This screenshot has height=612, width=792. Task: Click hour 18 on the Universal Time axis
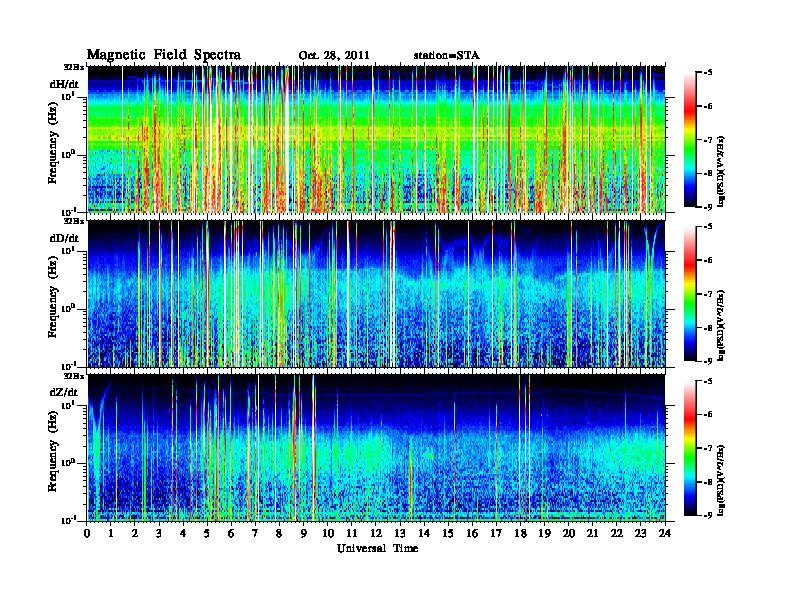[520, 533]
